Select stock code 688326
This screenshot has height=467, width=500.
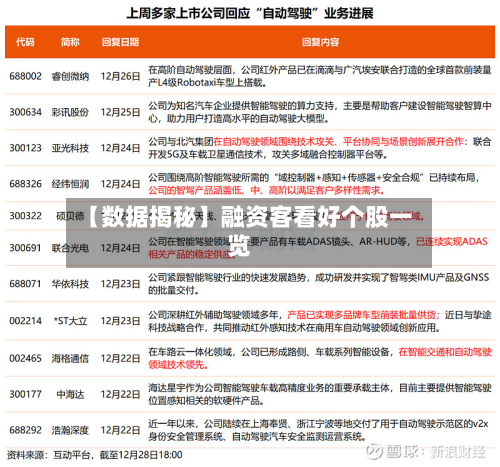tap(26, 184)
